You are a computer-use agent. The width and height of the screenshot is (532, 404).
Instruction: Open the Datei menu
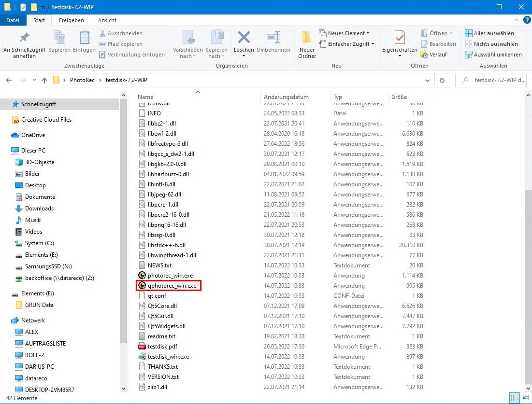tap(13, 20)
